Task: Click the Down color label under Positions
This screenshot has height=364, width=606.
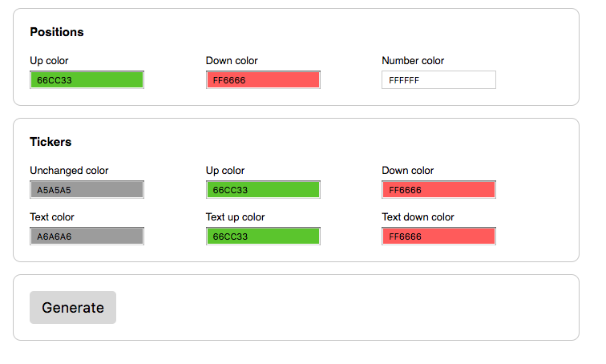Action: point(232,61)
